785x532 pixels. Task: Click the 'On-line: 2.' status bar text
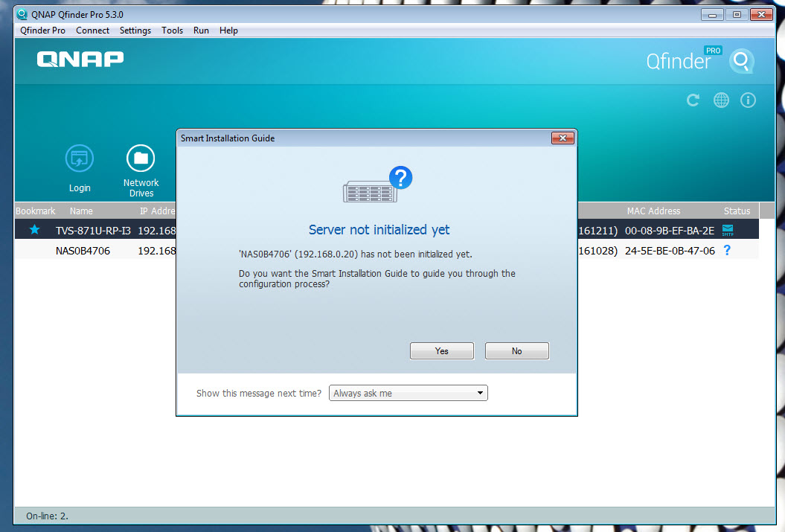pyautogui.click(x=47, y=516)
